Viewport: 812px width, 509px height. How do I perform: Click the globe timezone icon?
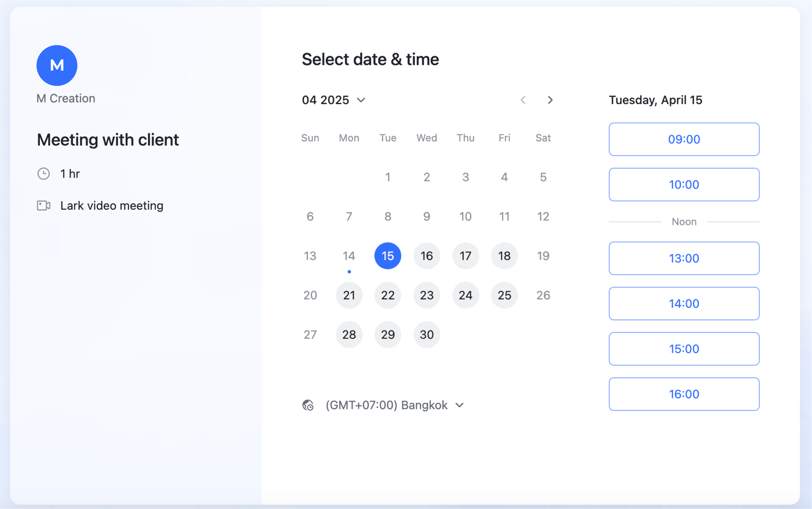coord(308,405)
